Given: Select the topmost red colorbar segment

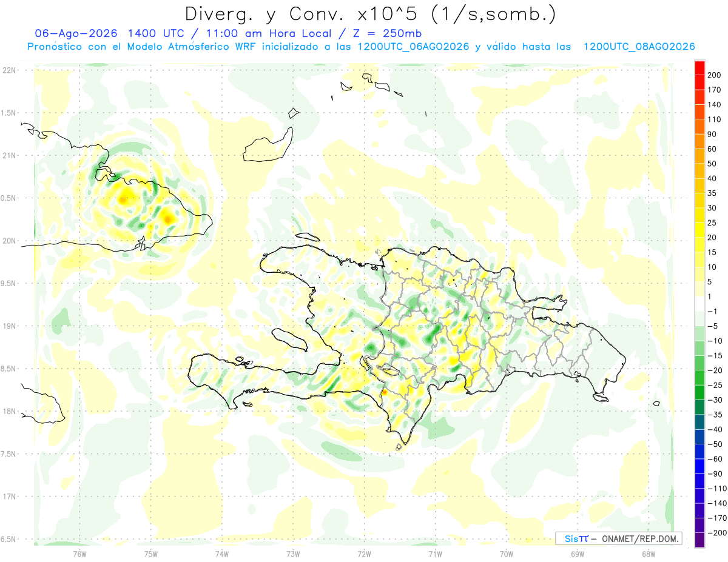Looking at the screenshot, I should (699, 69).
